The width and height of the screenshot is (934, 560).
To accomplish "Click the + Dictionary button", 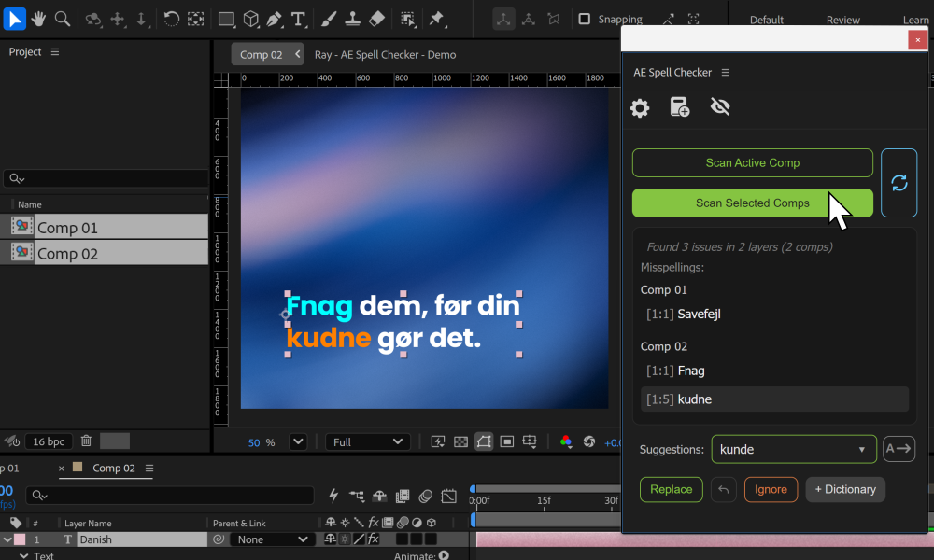I will 845,489.
